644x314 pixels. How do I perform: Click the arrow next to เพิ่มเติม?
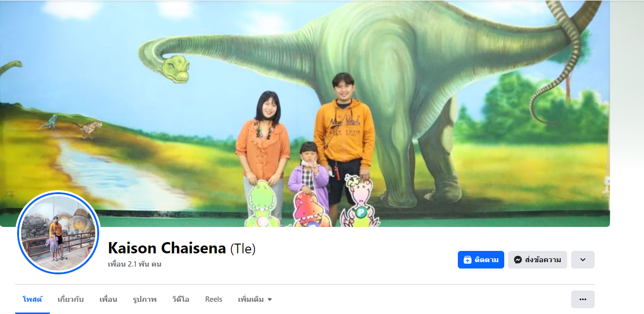[x=269, y=300]
